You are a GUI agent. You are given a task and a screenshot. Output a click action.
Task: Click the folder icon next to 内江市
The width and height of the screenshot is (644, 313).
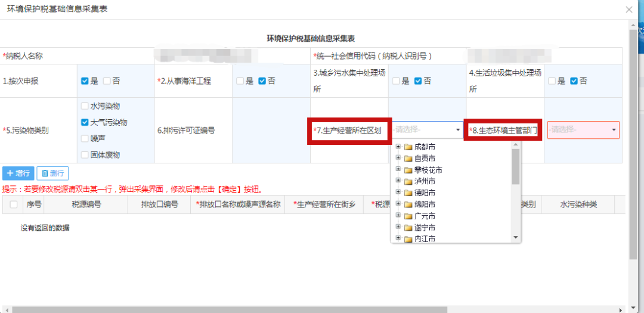point(408,239)
